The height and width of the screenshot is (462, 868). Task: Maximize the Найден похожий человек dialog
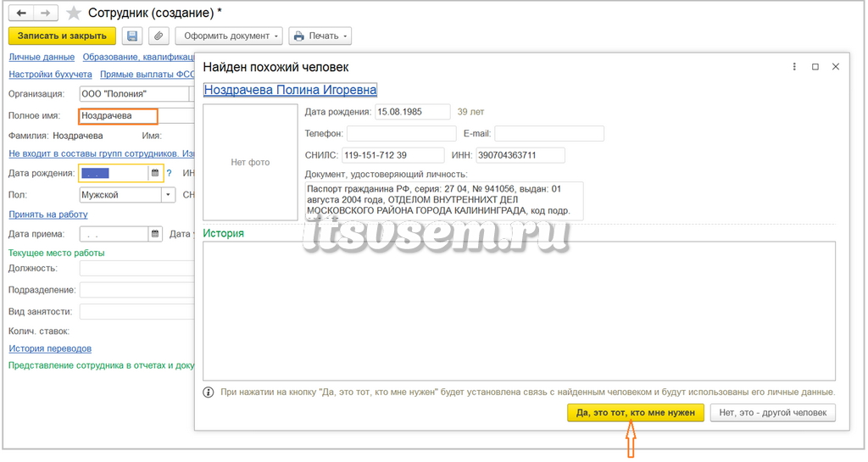tap(815, 67)
